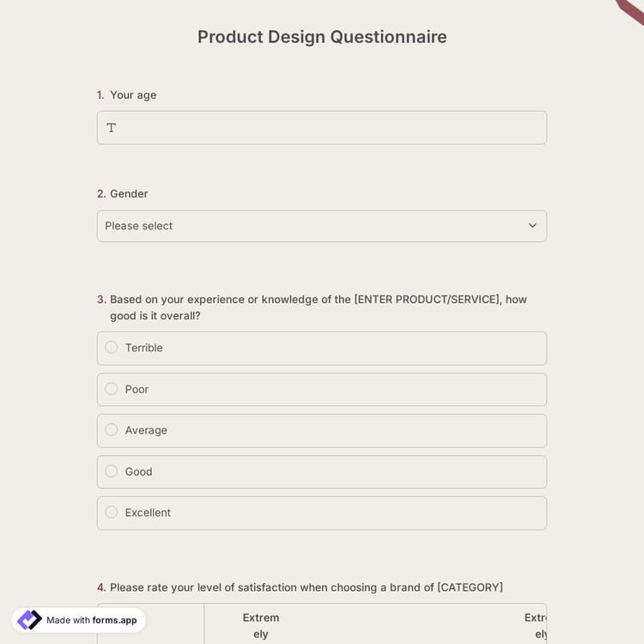
Task: Click the forms.app logo icon
Action: pos(29,620)
